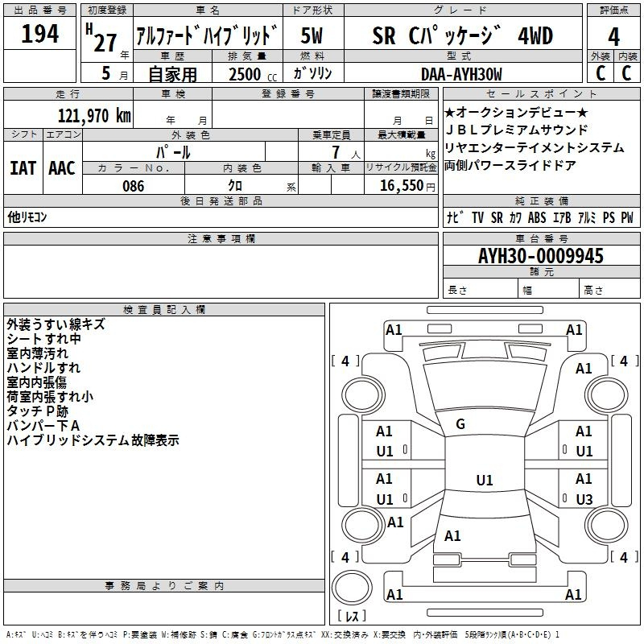Select mileage 121,970 km

pyautogui.click(x=94, y=115)
